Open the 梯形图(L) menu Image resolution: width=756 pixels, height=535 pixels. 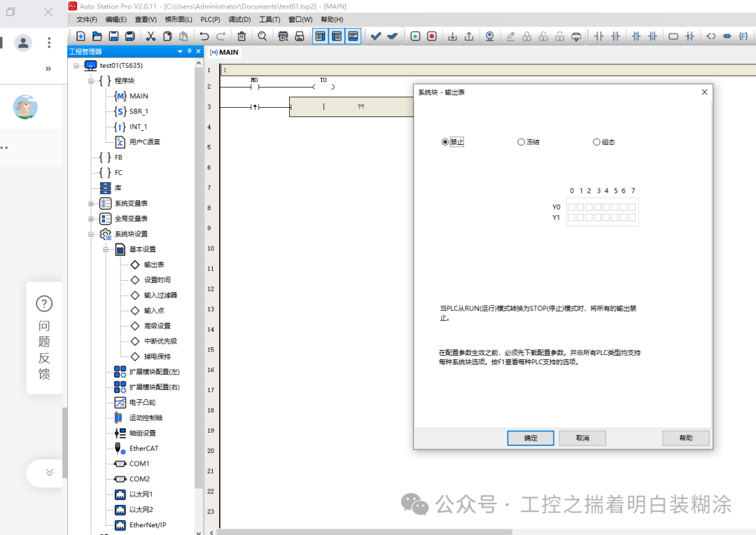178,20
